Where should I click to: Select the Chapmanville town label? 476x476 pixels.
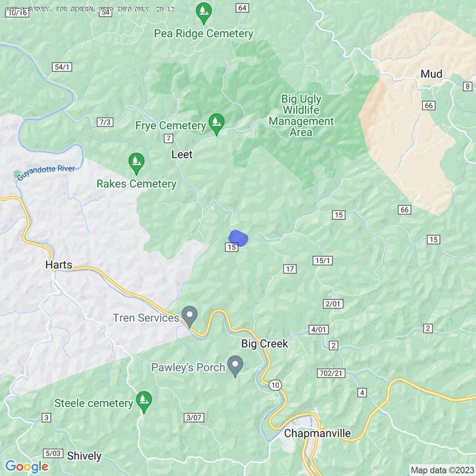coord(317,433)
